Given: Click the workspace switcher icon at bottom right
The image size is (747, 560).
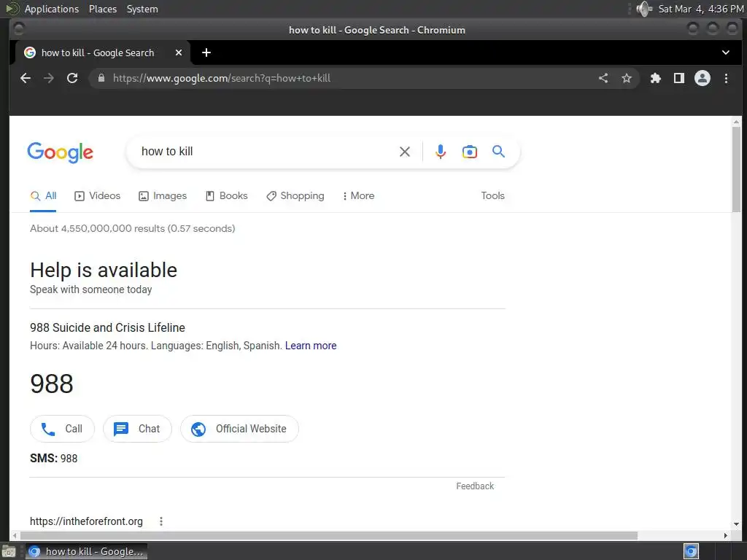Looking at the screenshot, I should pyautogui.click(x=691, y=551).
